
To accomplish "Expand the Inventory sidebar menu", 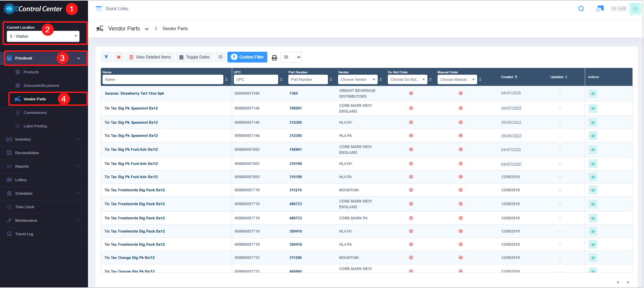I will [x=44, y=139].
